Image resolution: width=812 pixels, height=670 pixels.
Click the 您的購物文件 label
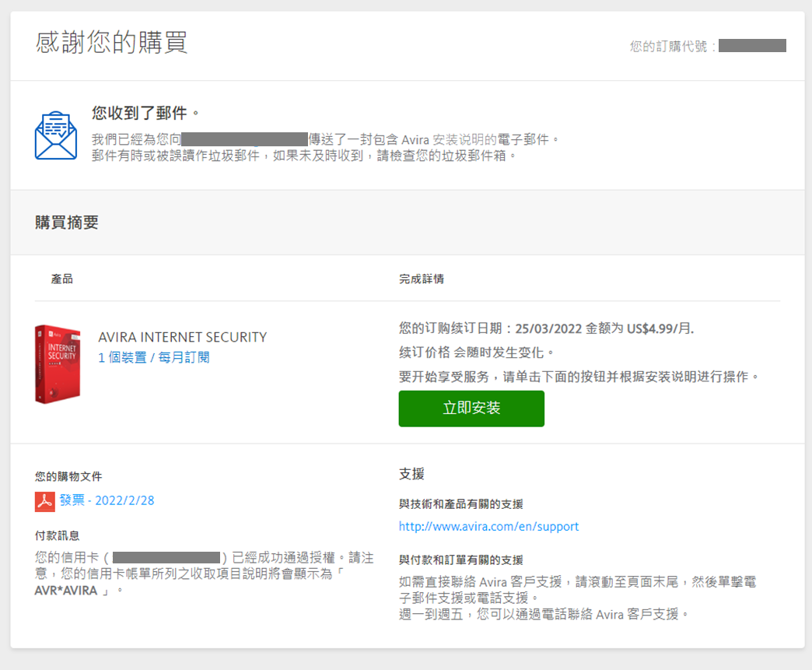click(x=68, y=476)
